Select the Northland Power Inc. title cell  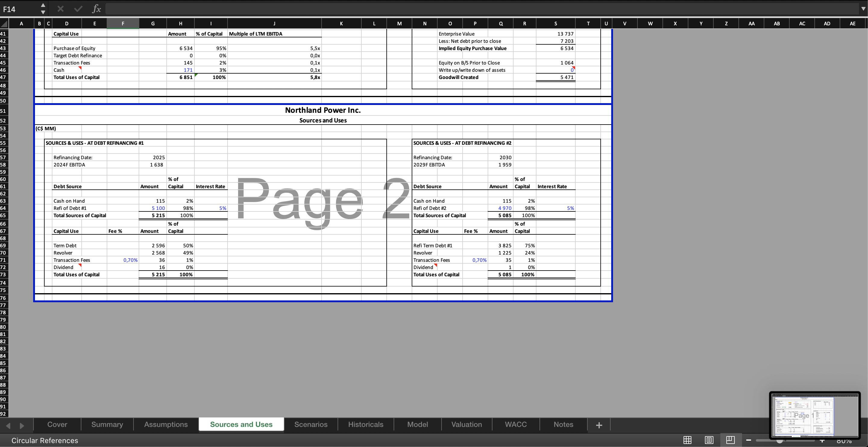click(323, 110)
